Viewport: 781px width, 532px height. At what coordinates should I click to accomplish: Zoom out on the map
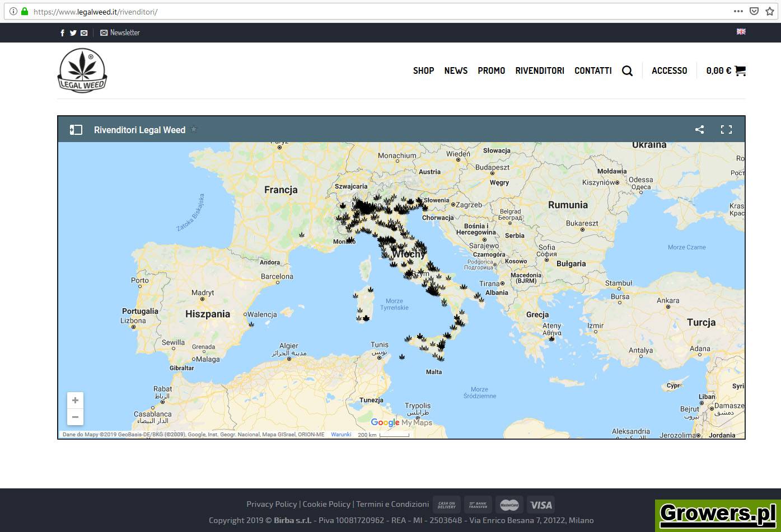point(75,417)
